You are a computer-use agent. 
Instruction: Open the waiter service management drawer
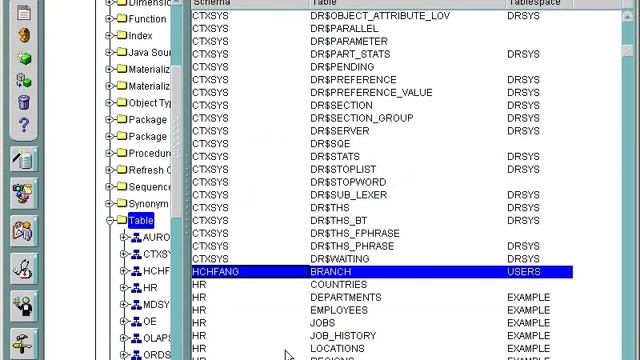coord(24,307)
